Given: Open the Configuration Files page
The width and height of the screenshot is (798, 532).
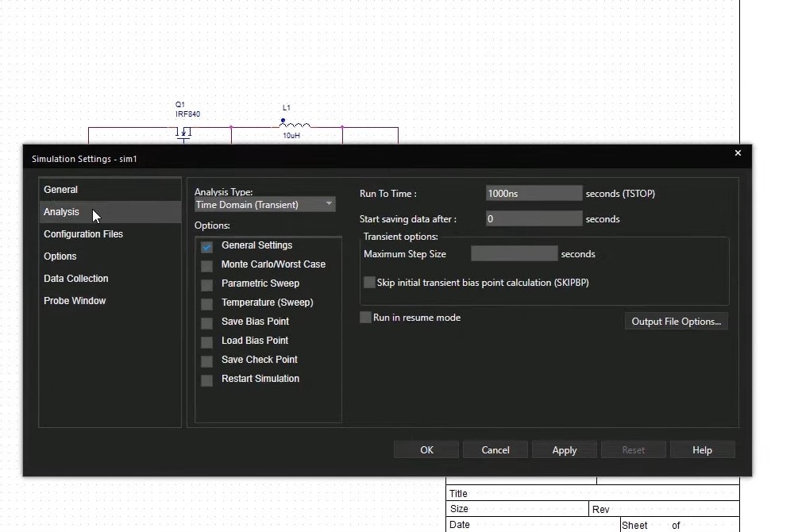Looking at the screenshot, I should click(110, 234).
